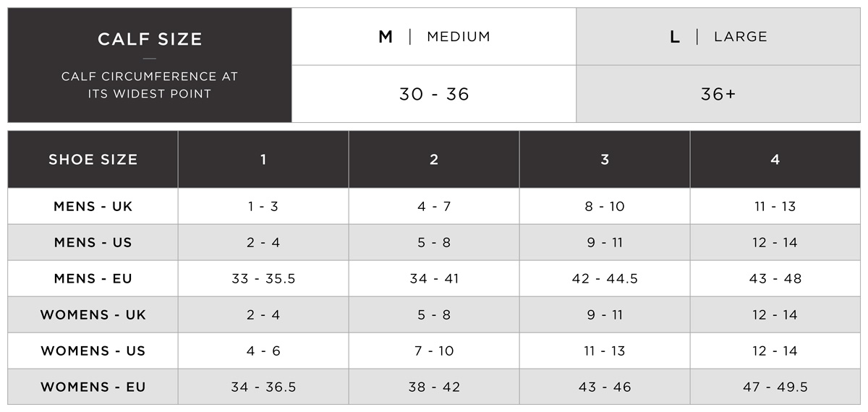Select the L Large calf size header
868x412 pixels.
point(718,37)
